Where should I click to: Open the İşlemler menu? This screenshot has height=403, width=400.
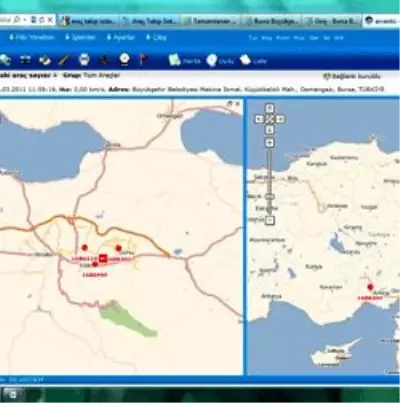click(80, 37)
